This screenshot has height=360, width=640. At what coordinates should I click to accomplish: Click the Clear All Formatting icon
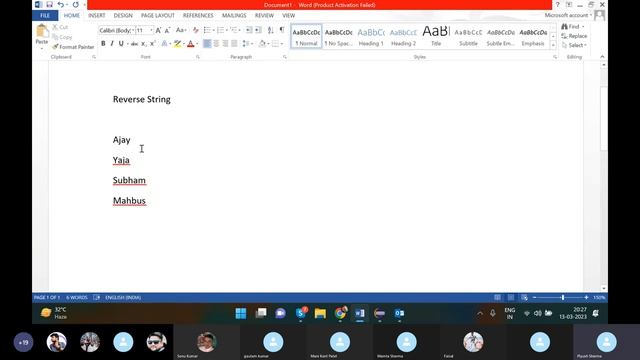point(196,30)
